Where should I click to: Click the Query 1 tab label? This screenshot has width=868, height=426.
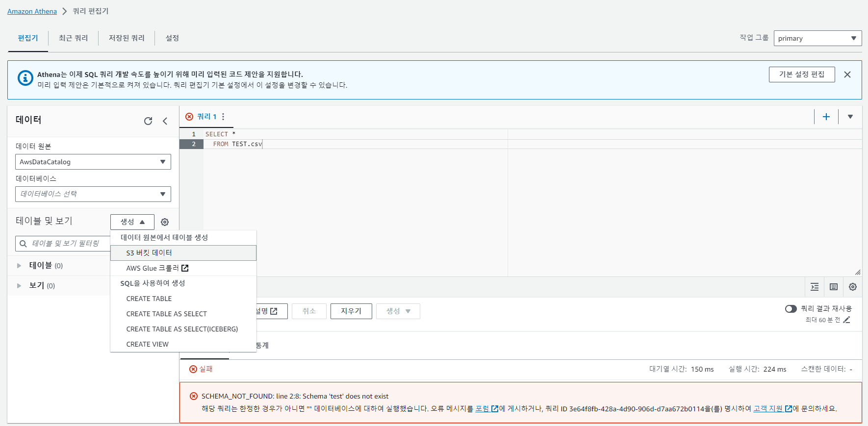tap(206, 117)
